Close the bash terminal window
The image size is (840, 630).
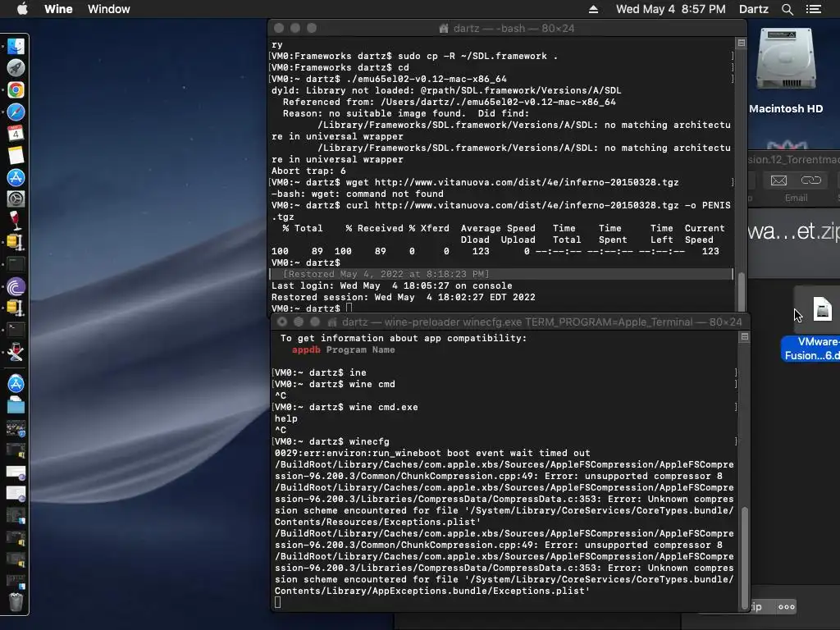coord(279,29)
